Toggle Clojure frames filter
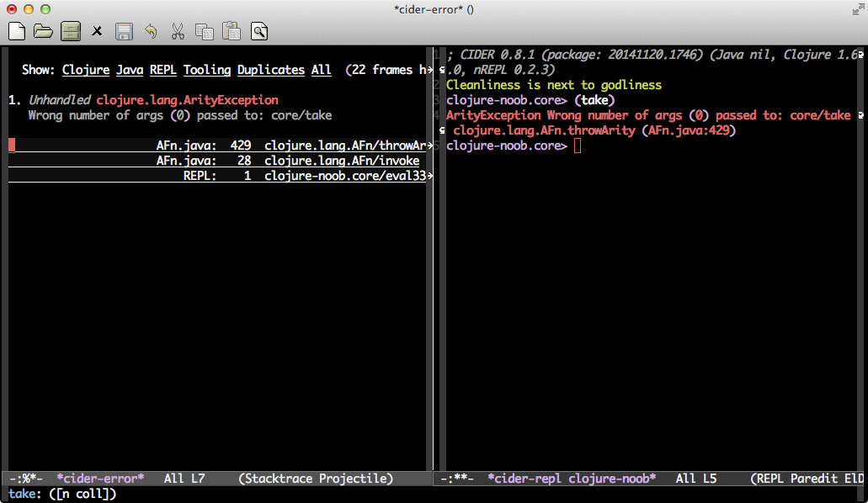This screenshot has width=868, height=503. [x=85, y=70]
